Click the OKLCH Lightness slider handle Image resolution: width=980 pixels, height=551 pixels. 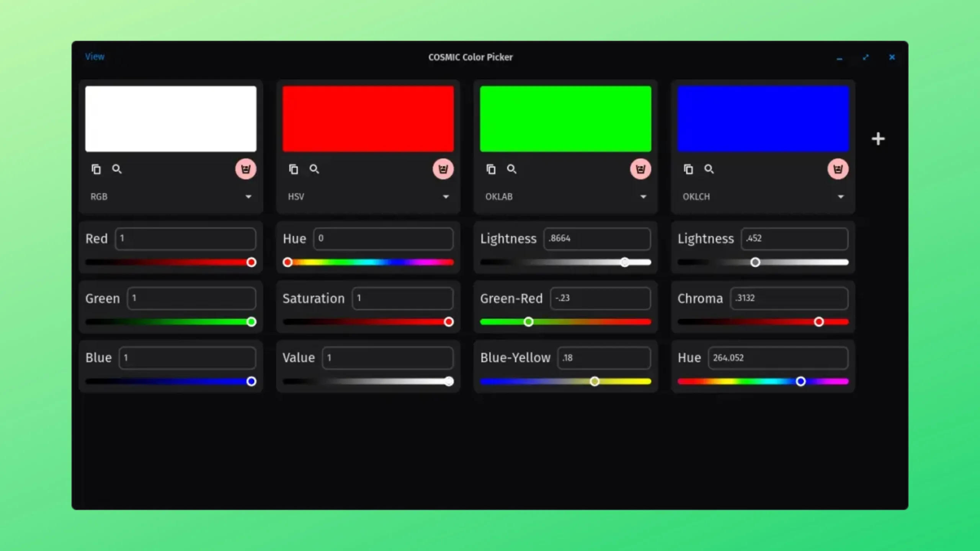click(755, 262)
